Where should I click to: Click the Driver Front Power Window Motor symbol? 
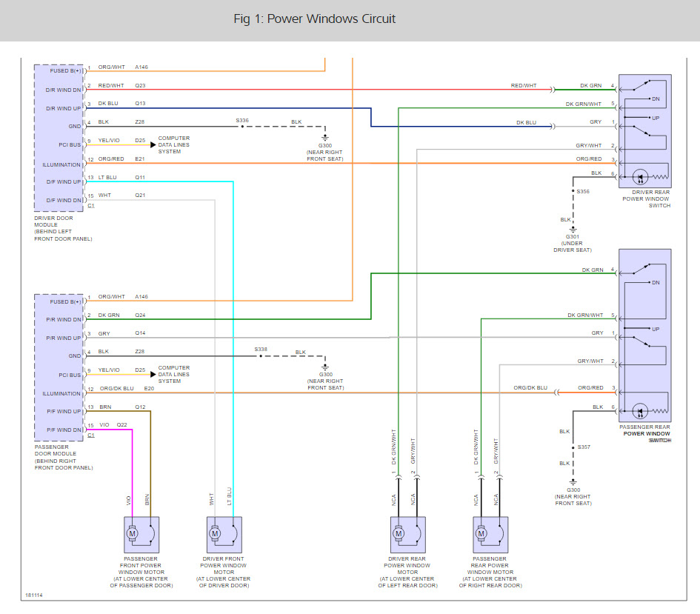pyautogui.click(x=224, y=535)
